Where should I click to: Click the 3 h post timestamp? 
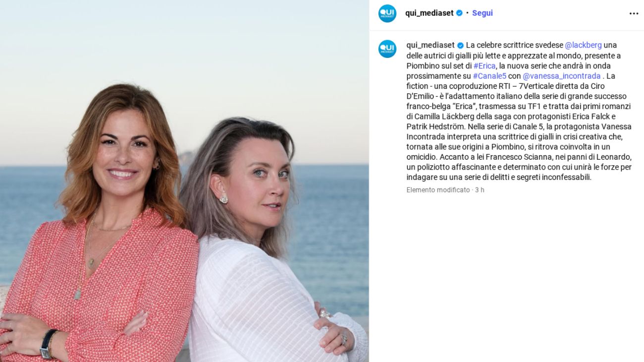pos(480,190)
